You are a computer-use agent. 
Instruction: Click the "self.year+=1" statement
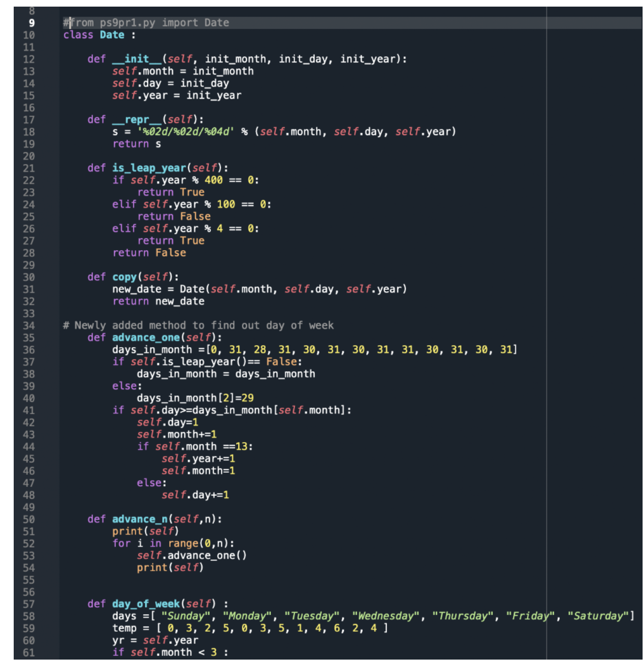click(199, 459)
